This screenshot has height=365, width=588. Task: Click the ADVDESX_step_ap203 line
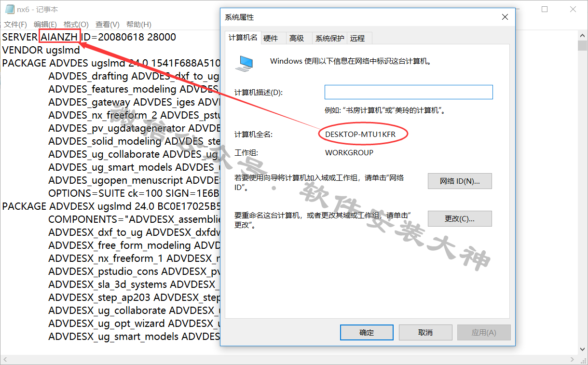tap(134, 297)
